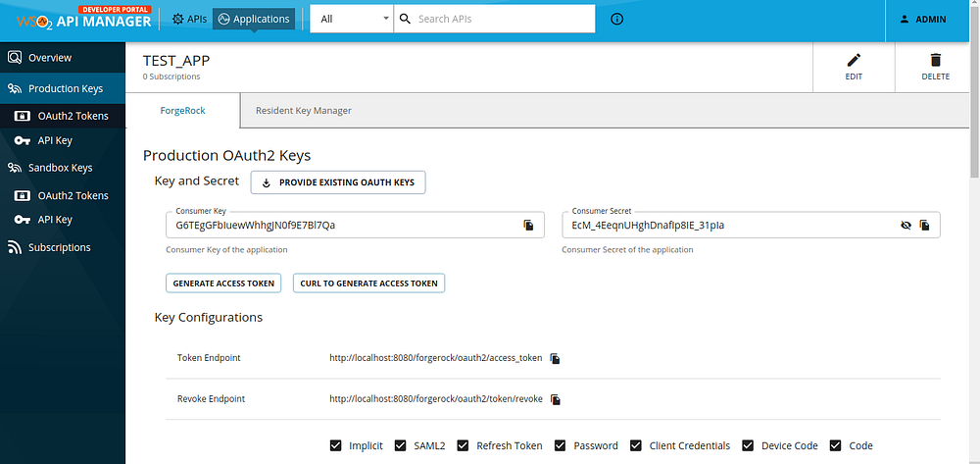Uncheck the Implicit grant type
The width and height of the screenshot is (980, 464).
[x=335, y=446]
